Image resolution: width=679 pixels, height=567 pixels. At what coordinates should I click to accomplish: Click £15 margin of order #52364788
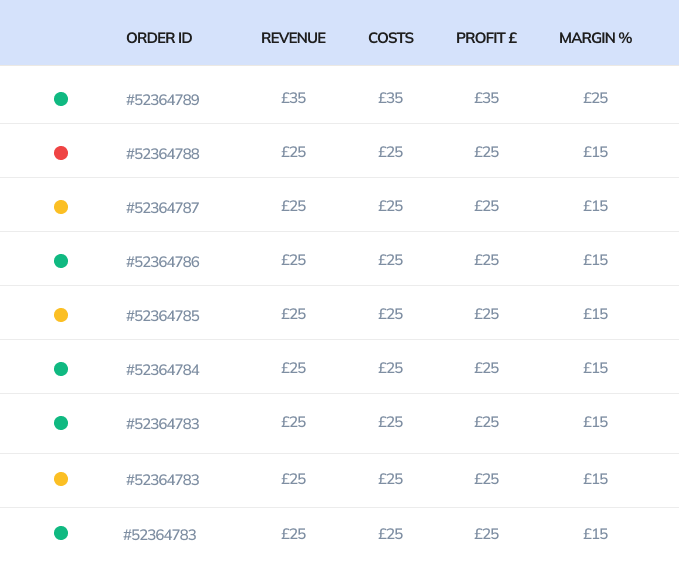(x=595, y=152)
